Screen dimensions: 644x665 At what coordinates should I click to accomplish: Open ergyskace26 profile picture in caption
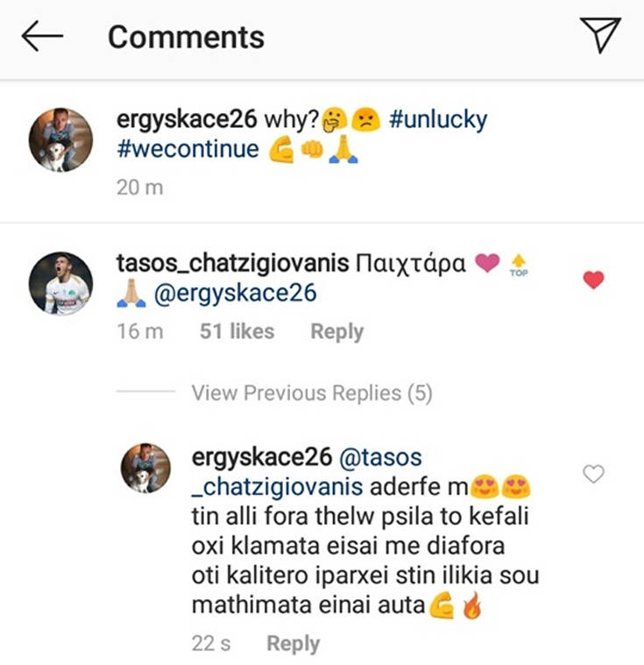point(60,139)
